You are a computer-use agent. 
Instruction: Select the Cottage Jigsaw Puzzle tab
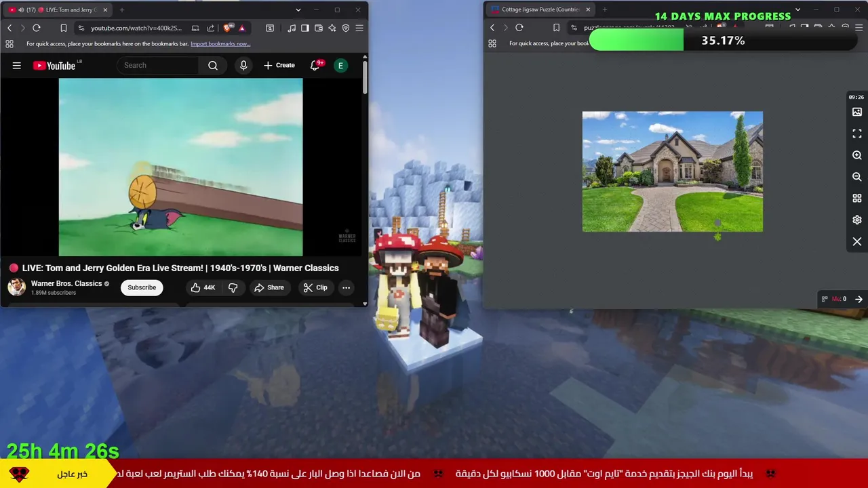pos(540,9)
